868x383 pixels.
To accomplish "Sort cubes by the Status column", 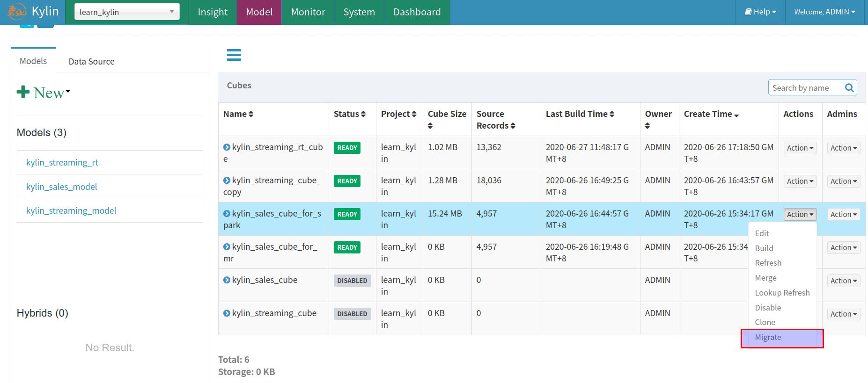I will [x=349, y=114].
